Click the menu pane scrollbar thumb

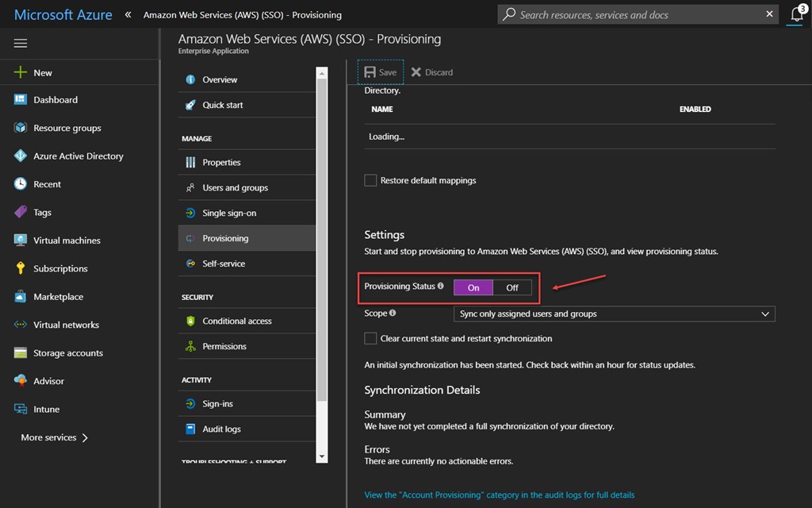322,241
